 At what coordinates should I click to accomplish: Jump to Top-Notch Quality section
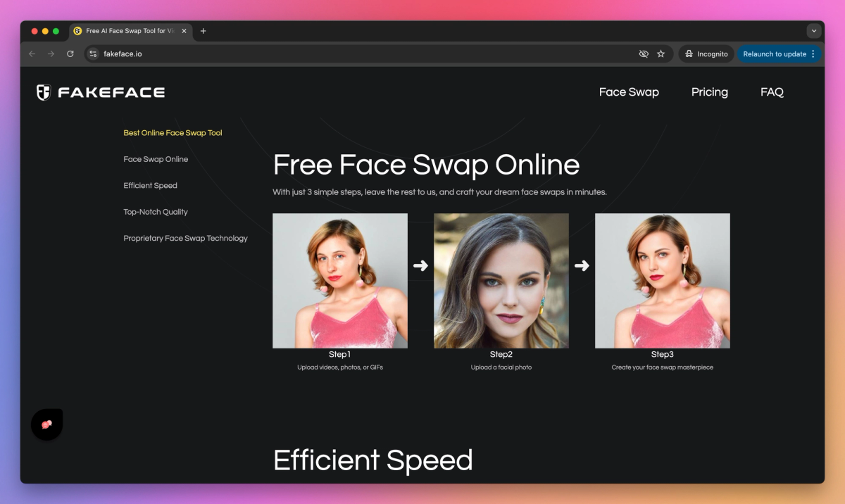(156, 212)
